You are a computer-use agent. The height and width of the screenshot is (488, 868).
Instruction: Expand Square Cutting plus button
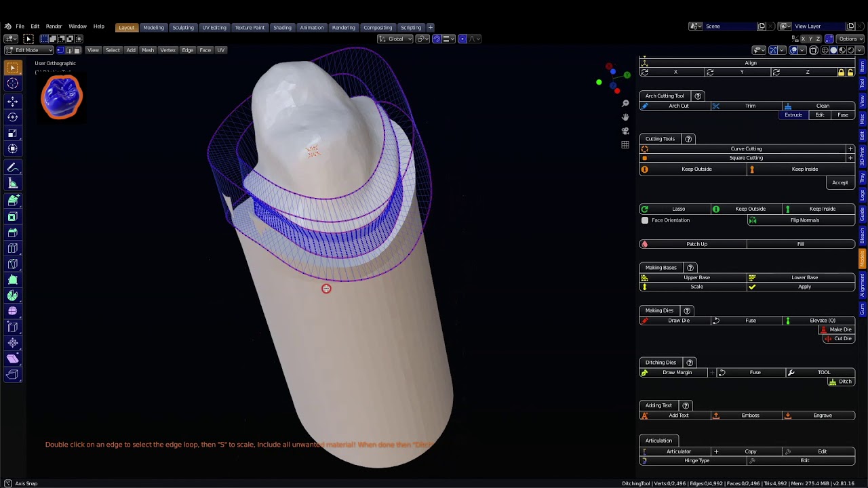(850, 158)
